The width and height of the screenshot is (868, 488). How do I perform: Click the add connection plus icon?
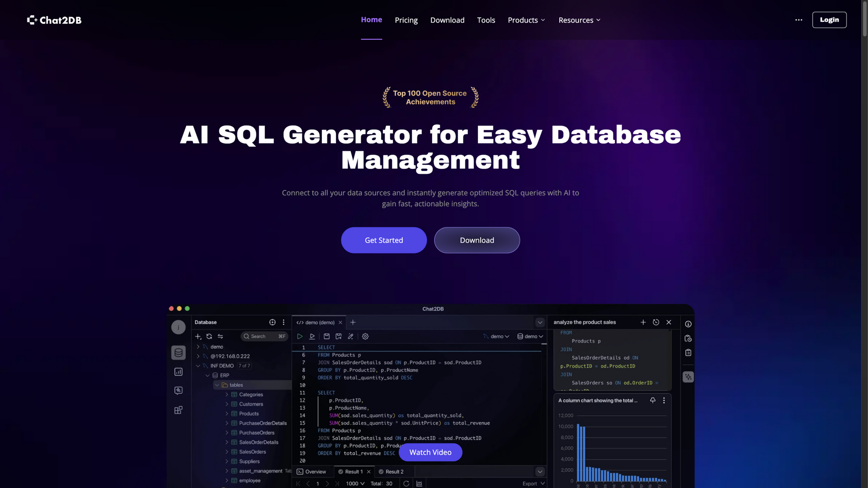pyautogui.click(x=198, y=337)
